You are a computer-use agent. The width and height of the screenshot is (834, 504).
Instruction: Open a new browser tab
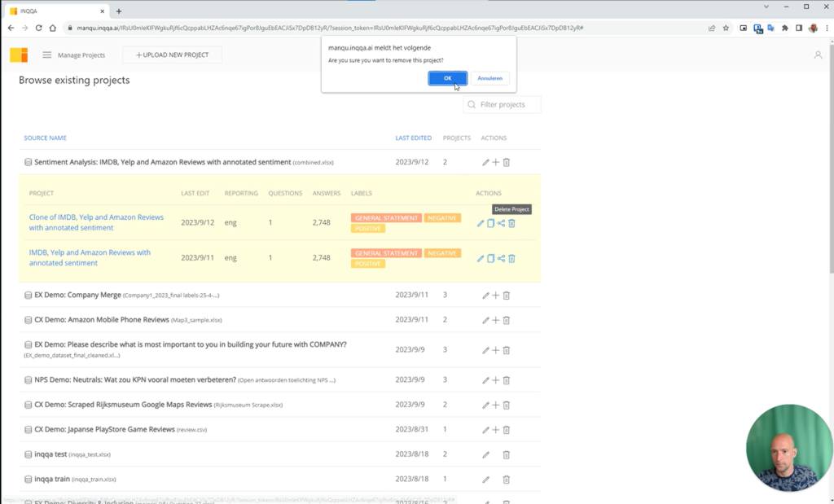click(119, 11)
